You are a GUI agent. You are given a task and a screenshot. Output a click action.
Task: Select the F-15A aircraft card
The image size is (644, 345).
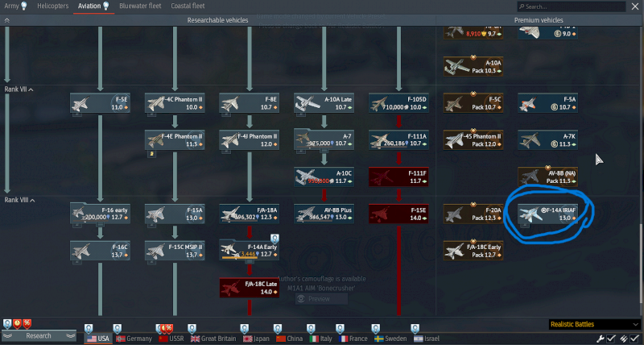[175, 214]
